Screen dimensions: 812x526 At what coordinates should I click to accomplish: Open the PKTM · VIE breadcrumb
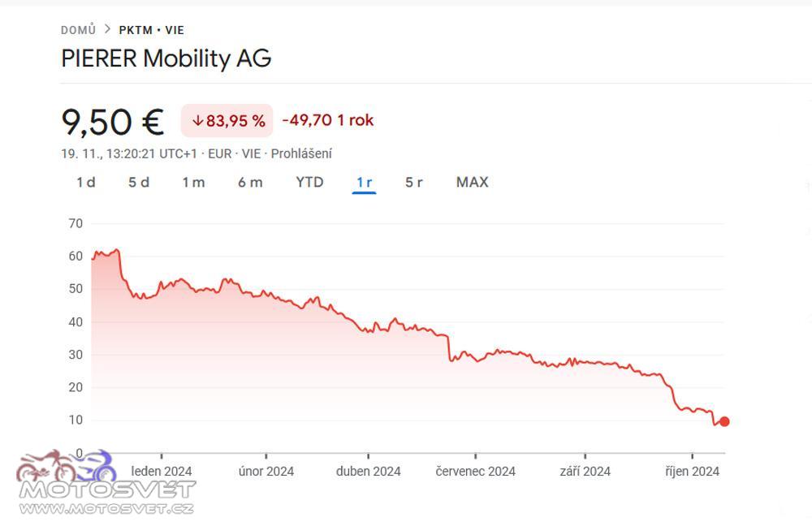(152, 30)
